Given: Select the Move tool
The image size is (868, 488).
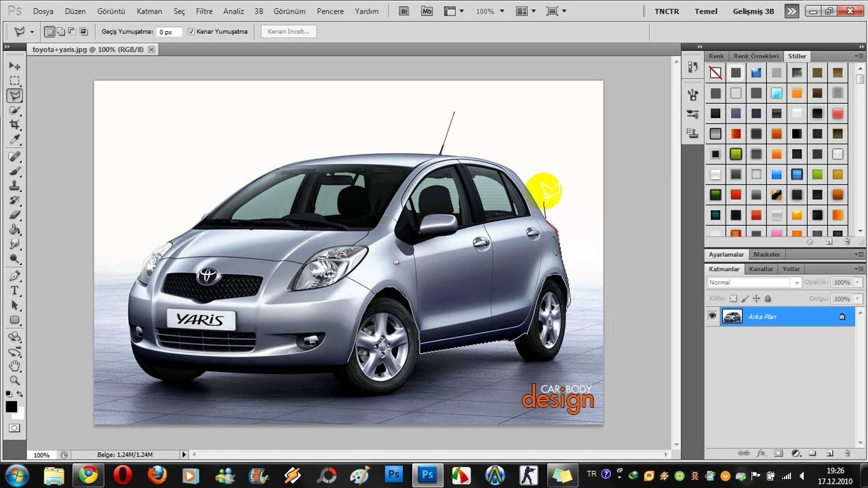Looking at the screenshot, I should pyautogui.click(x=14, y=66).
